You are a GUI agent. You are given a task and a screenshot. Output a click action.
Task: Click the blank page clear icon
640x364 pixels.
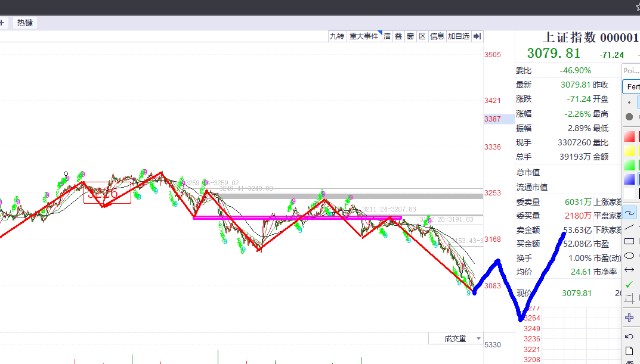tap(629, 351)
